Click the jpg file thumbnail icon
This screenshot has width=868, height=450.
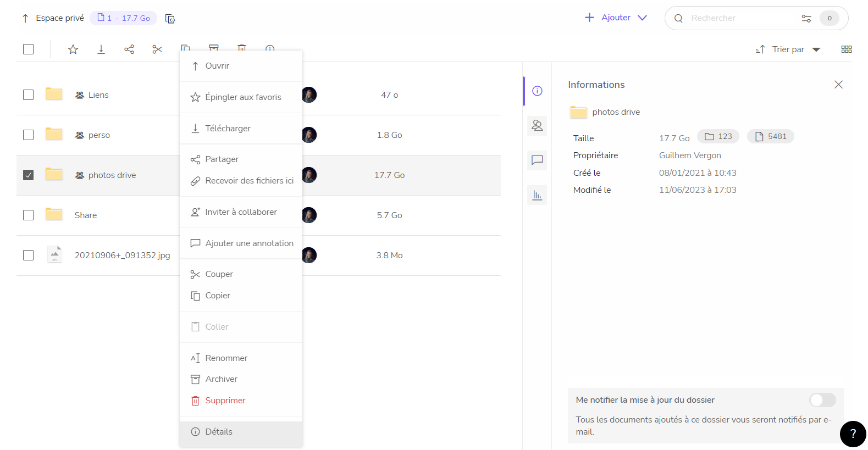[54, 254]
